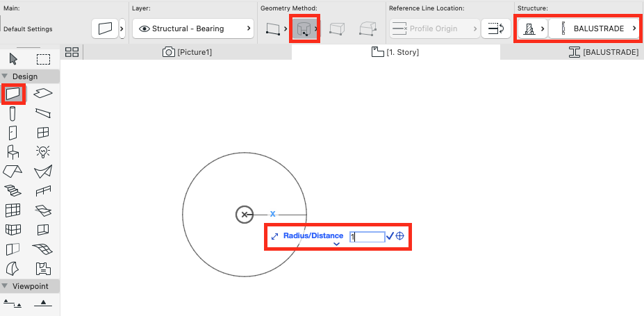Select the Elevation viewpoint tool
The image size is (644, 316).
(x=43, y=303)
